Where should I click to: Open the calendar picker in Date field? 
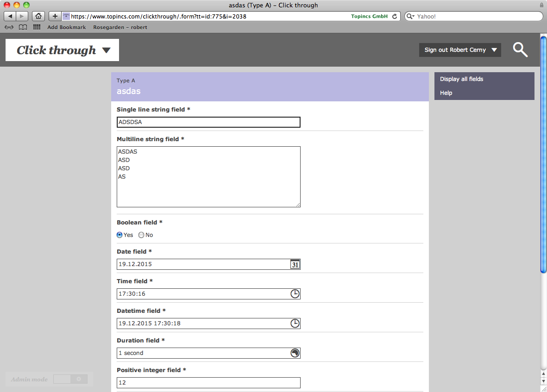point(295,264)
